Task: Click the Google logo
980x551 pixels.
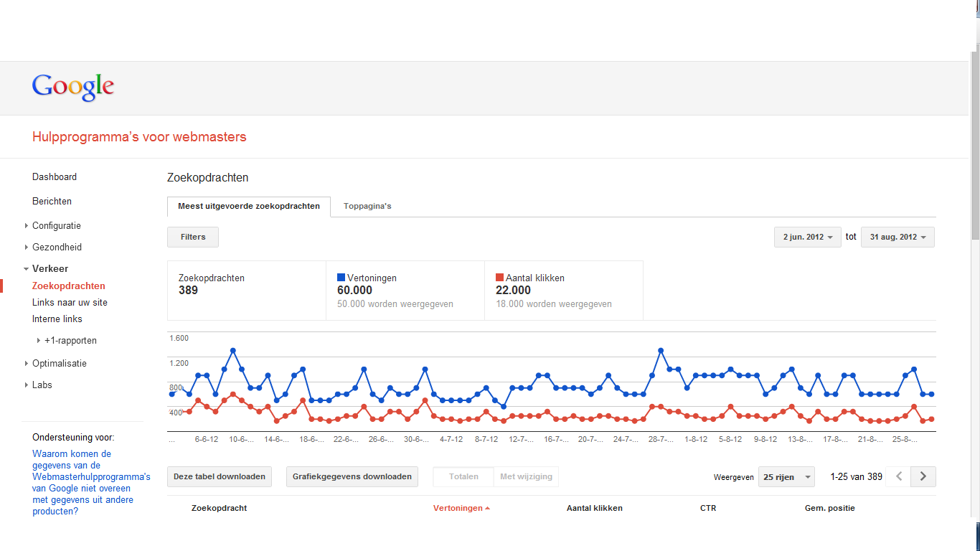Action: (x=73, y=88)
